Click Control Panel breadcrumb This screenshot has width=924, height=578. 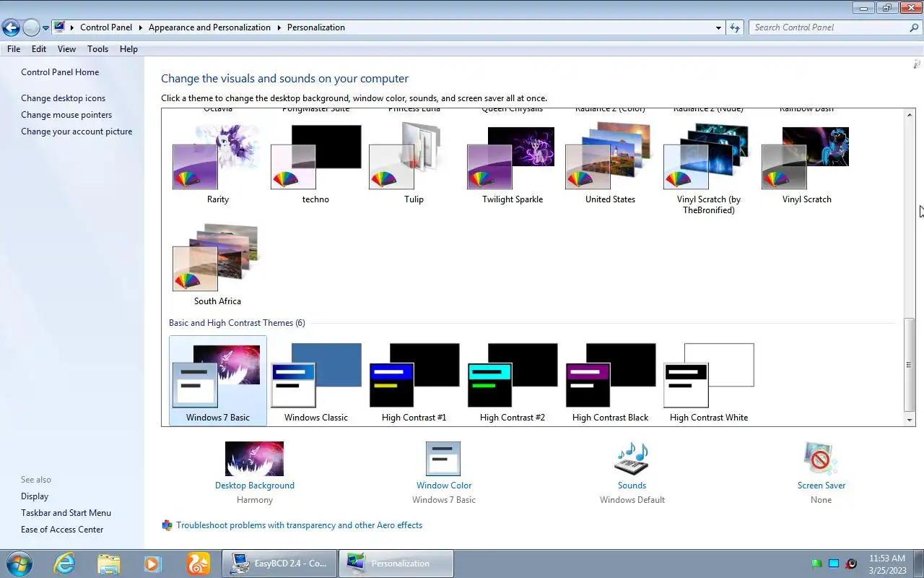point(106,27)
